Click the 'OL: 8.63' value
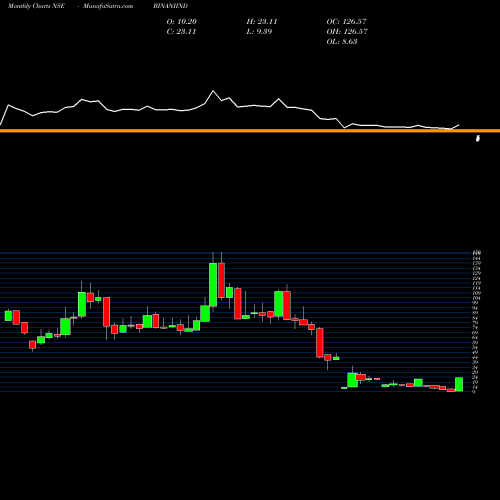This screenshot has height=500, width=500. [x=342, y=42]
